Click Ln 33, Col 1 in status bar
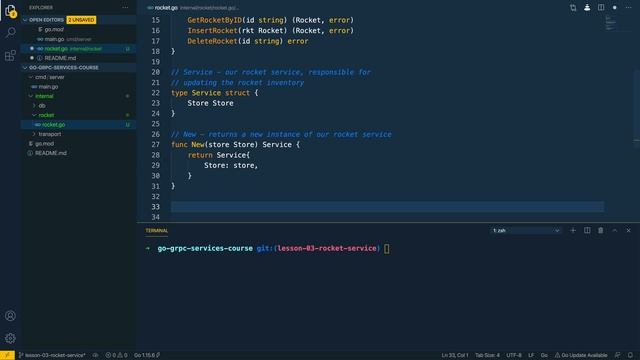Viewport: 640px width, 360px height. coord(455,355)
